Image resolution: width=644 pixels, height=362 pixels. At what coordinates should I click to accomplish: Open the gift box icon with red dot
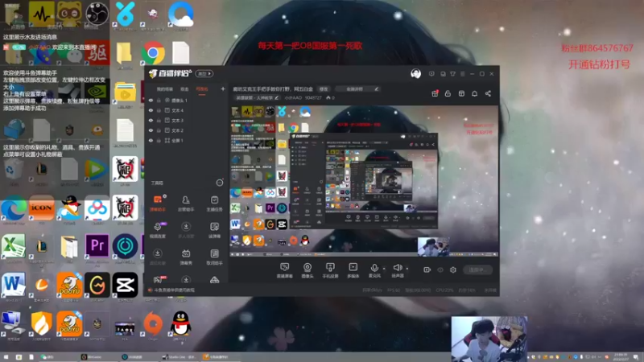435,93
